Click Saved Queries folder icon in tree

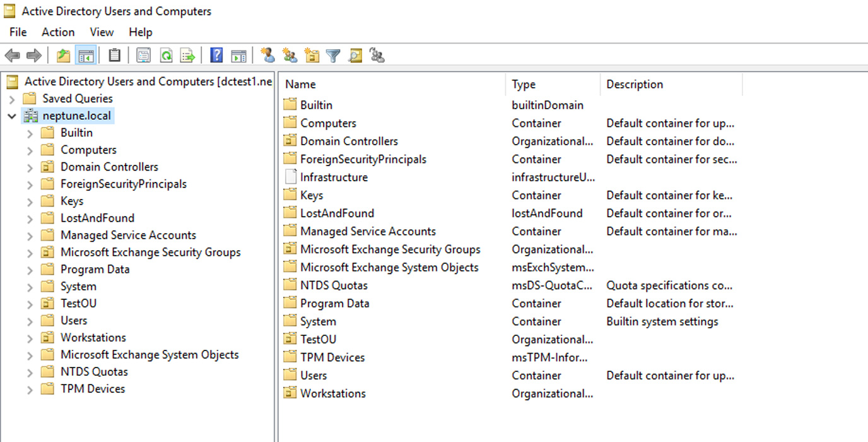pyautogui.click(x=29, y=99)
